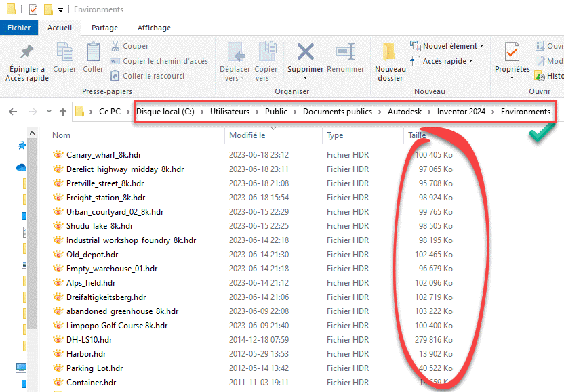Create a folder with Nouveau dossier
The width and height of the screenshot is (564, 392).
click(390, 54)
